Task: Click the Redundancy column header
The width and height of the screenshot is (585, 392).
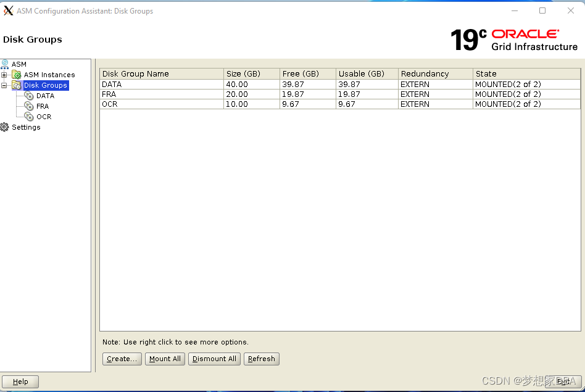Action: point(436,73)
